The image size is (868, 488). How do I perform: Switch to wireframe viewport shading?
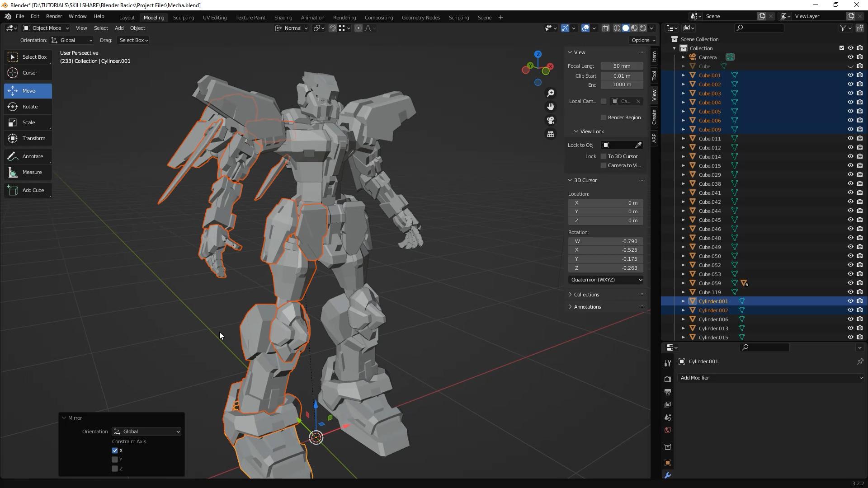(617, 28)
